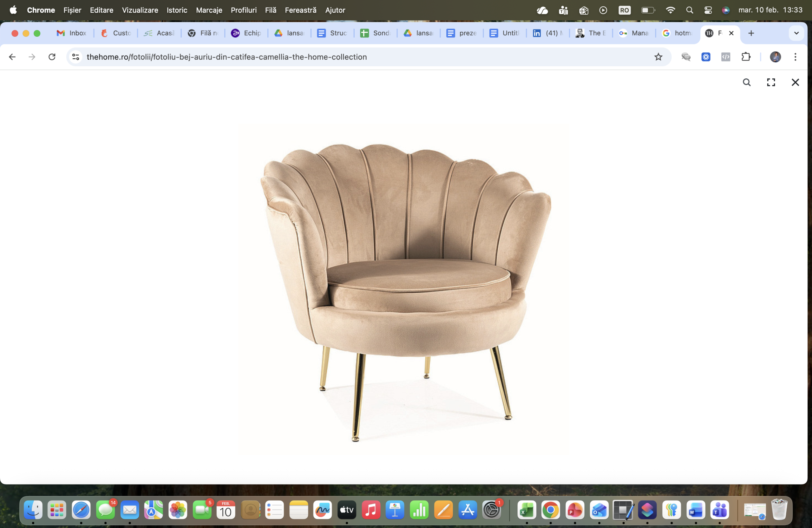
Task: Toggle the RO keyboard input source
Action: tap(624, 10)
